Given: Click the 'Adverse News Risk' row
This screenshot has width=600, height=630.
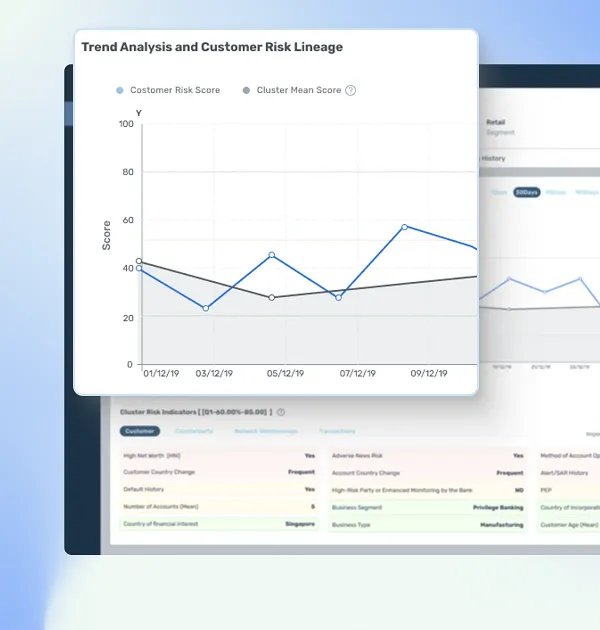Looking at the screenshot, I should pyautogui.click(x=428, y=456).
